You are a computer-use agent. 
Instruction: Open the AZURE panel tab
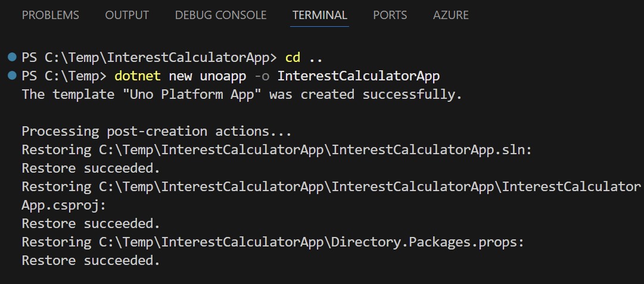(451, 15)
